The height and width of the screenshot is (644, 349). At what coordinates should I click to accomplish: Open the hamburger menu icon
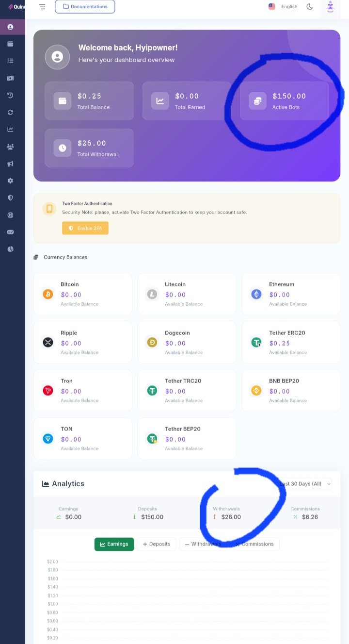tap(42, 7)
